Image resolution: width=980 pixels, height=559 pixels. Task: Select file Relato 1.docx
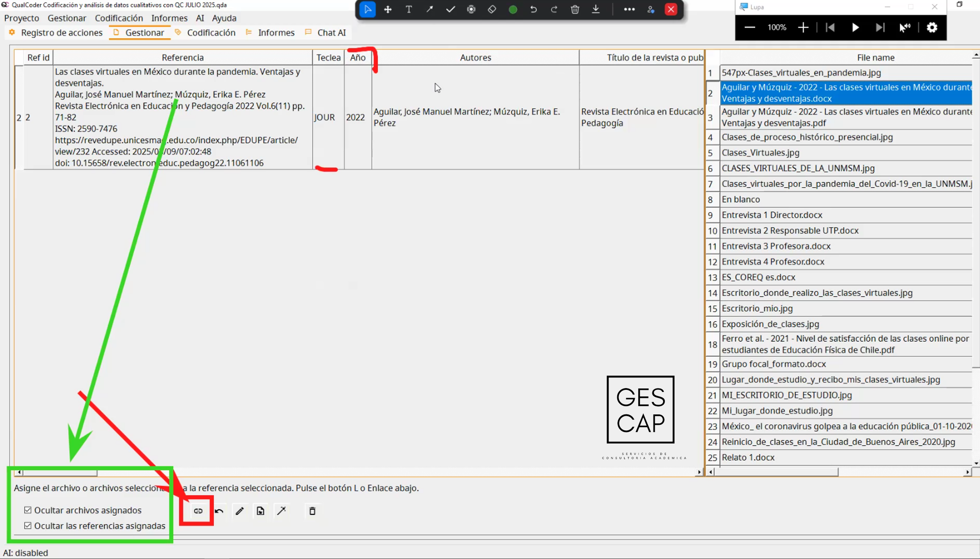point(846,458)
